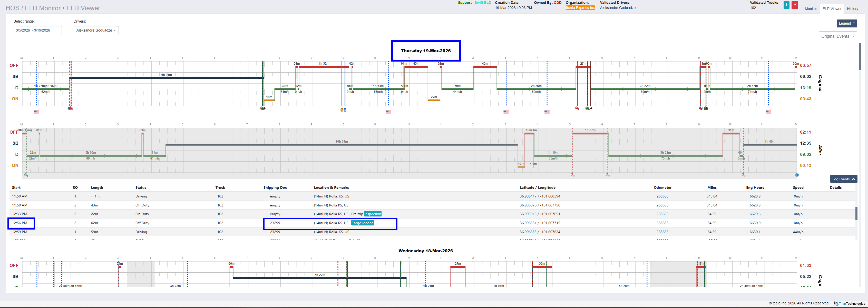Image resolution: width=868 pixels, height=308 pixels.
Task: Open the Drivers dropdown showing Aleksandre Goduadze
Action: 96,30
